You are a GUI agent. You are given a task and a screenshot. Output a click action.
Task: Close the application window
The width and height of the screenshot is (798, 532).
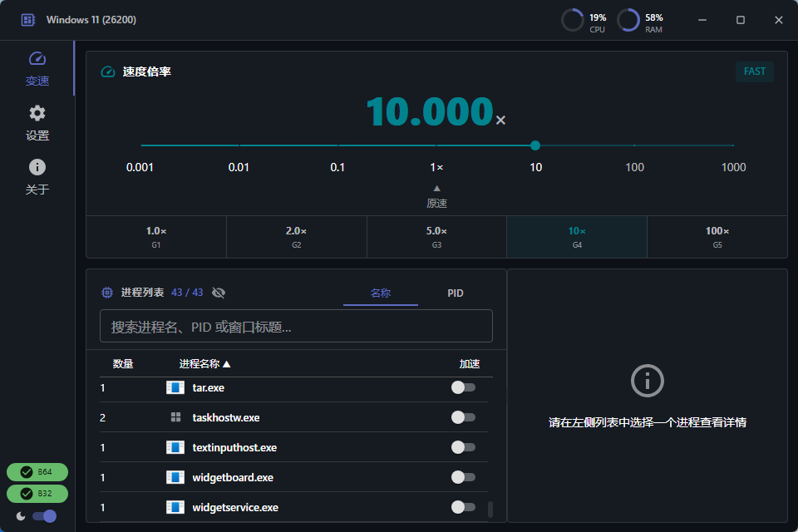click(779, 20)
